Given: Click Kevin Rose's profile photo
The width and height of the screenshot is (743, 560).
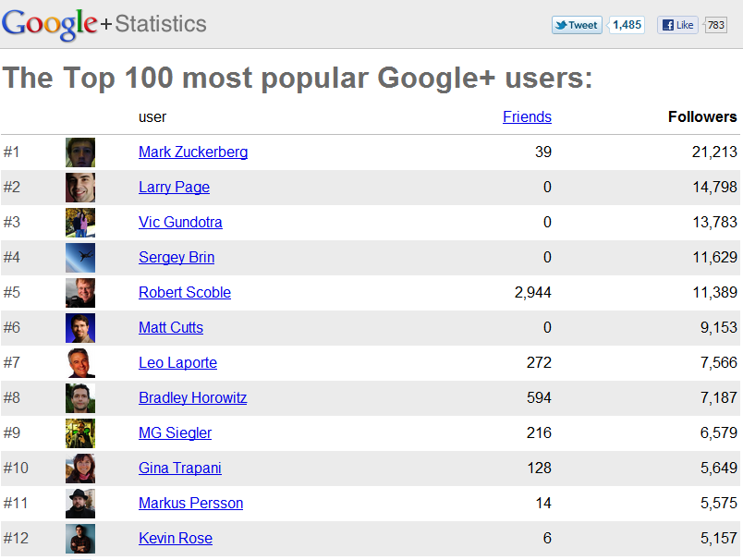Looking at the screenshot, I should (x=80, y=538).
